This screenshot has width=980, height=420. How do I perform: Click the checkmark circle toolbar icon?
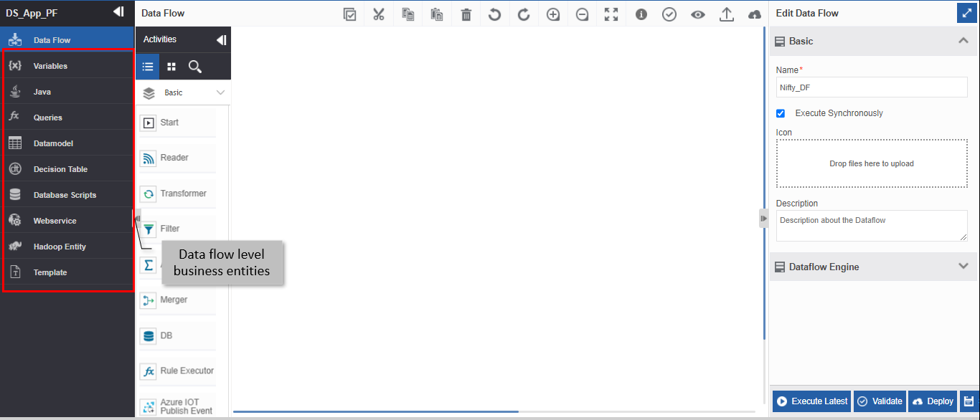pos(669,14)
